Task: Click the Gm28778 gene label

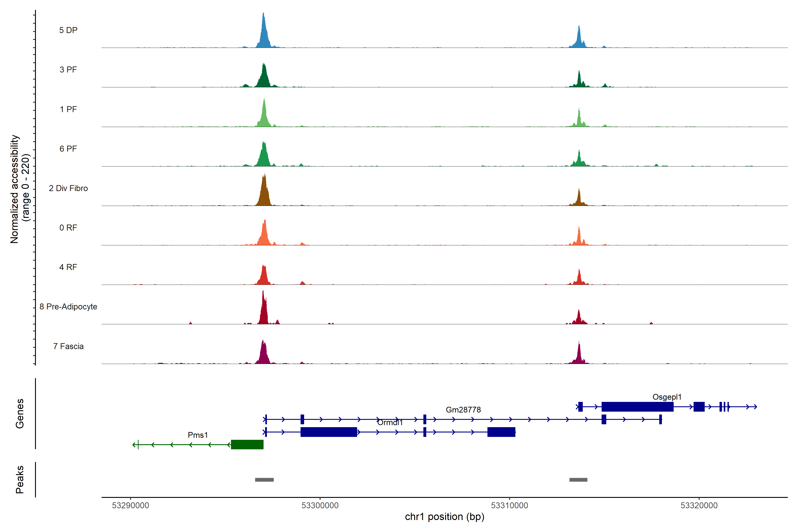Action: (x=463, y=410)
